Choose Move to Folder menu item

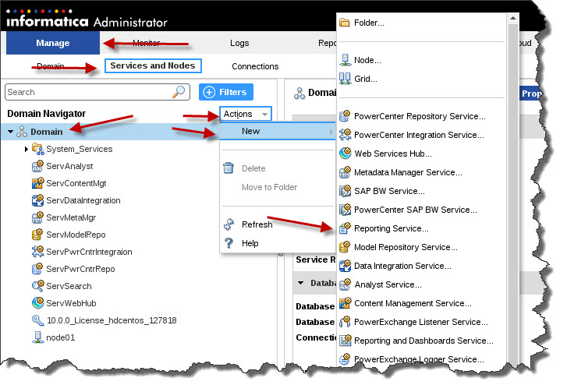click(269, 187)
